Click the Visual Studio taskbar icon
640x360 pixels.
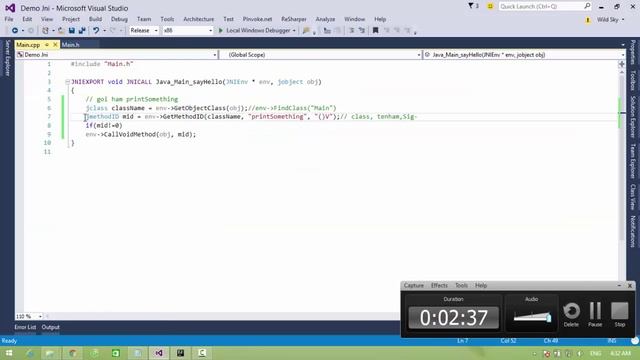click(159, 353)
